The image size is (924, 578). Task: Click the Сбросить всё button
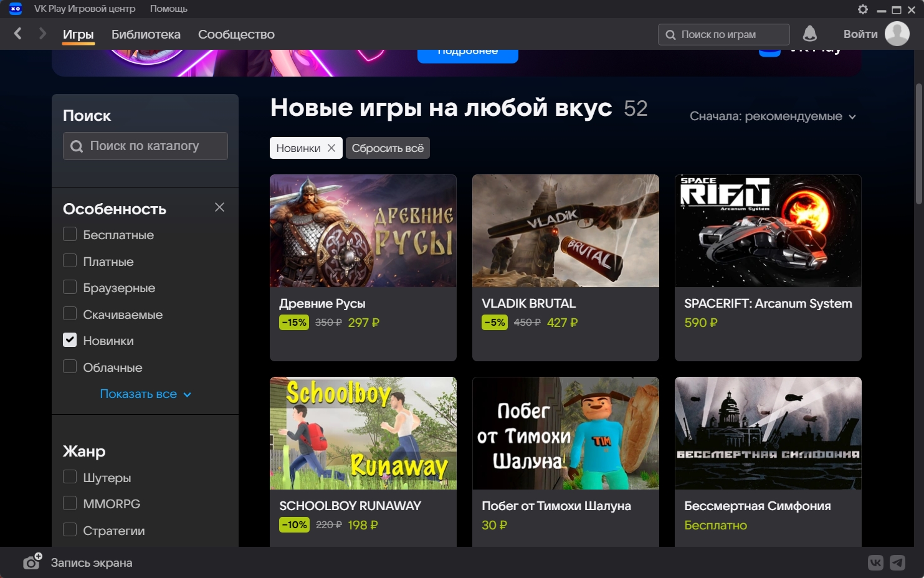(x=388, y=148)
